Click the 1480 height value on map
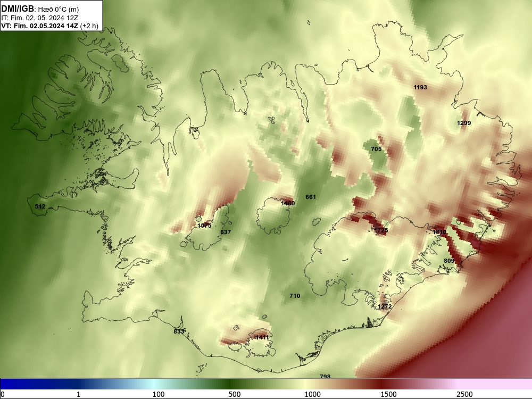532x399 pixels. pos(288,203)
